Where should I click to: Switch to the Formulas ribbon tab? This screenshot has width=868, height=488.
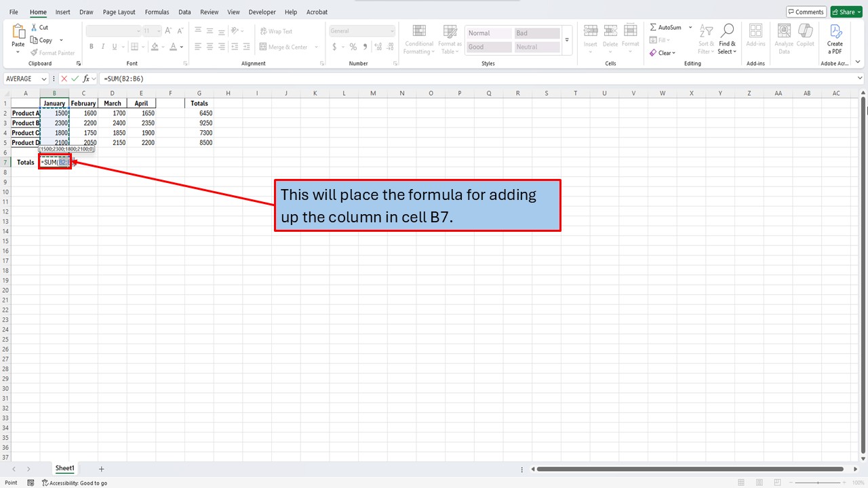tap(157, 12)
